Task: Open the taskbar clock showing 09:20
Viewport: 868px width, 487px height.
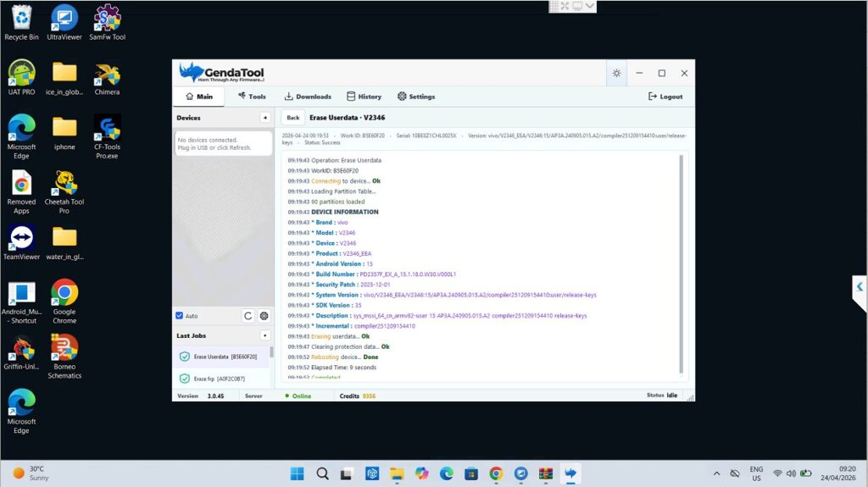Action: (x=838, y=473)
